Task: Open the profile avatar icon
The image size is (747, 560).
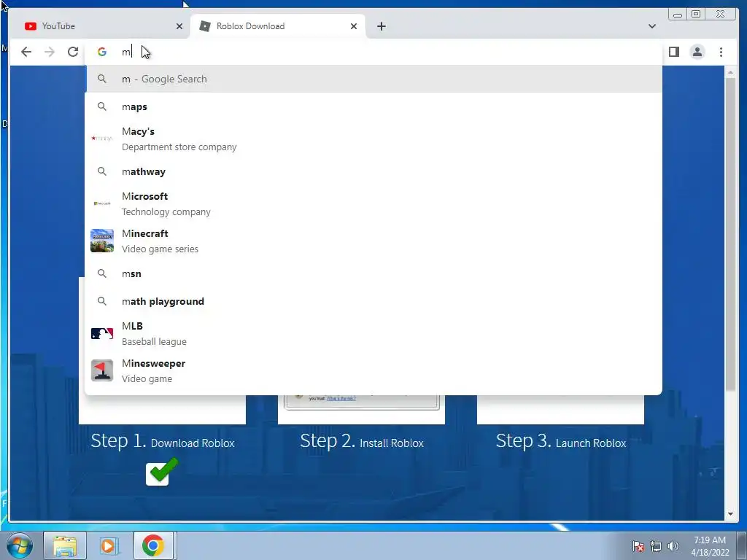Action: (697, 52)
